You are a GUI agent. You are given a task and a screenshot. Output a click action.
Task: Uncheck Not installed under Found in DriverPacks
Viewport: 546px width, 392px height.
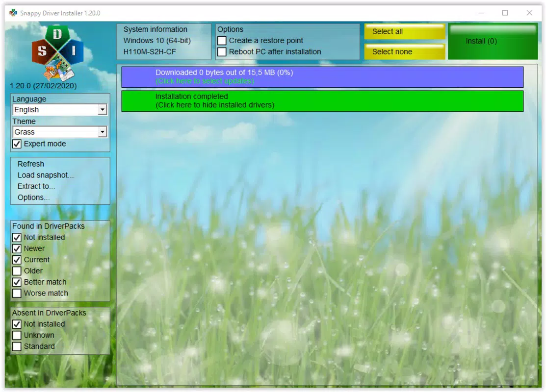click(x=17, y=237)
